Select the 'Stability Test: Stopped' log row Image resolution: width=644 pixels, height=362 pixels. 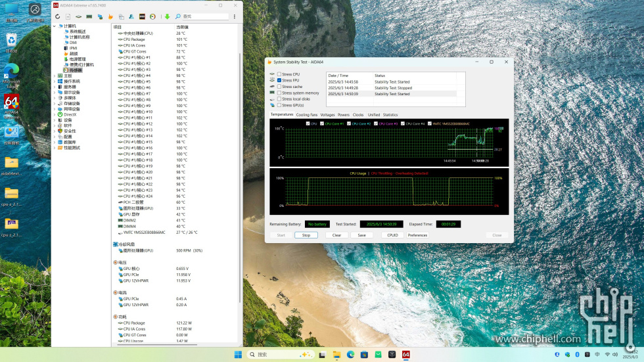pos(392,88)
